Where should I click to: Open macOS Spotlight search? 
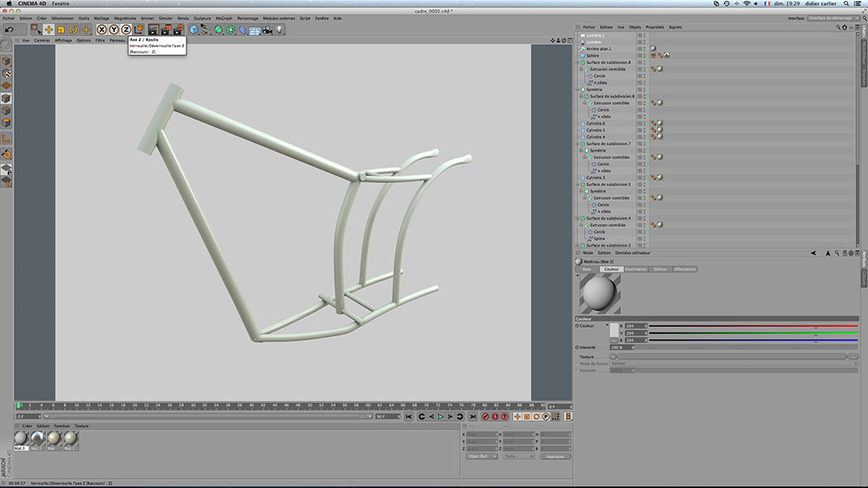coord(847,3)
